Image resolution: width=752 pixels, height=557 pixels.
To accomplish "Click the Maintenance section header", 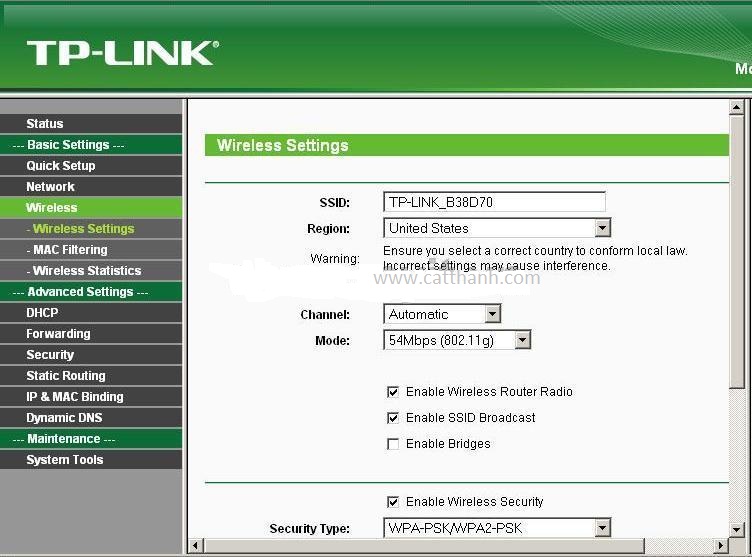I will 91,439.
